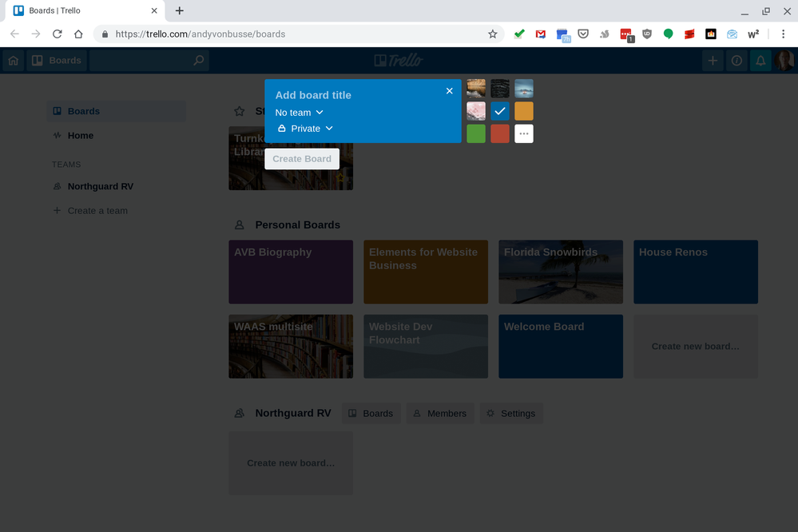Click the blue windows extension icon

(562, 34)
